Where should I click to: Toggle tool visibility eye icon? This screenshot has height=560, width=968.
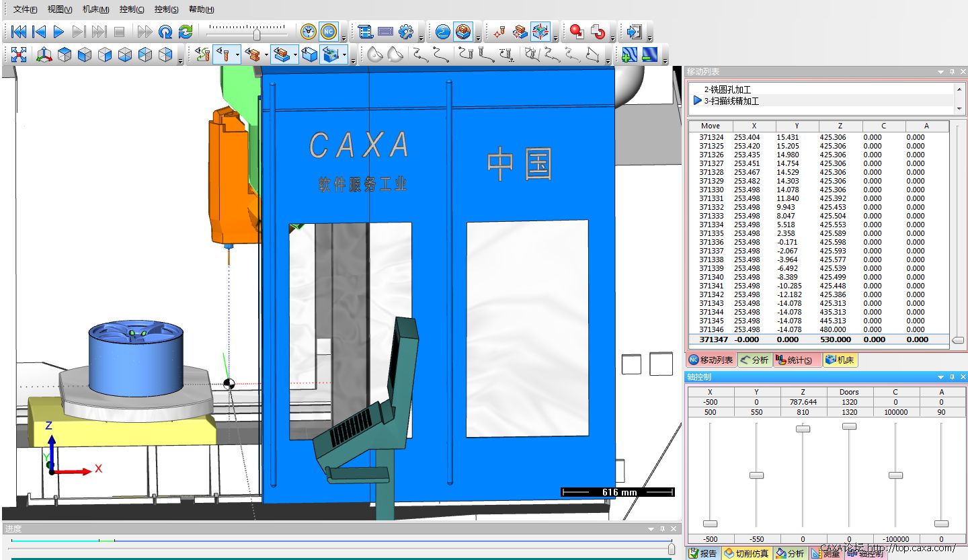[223, 54]
